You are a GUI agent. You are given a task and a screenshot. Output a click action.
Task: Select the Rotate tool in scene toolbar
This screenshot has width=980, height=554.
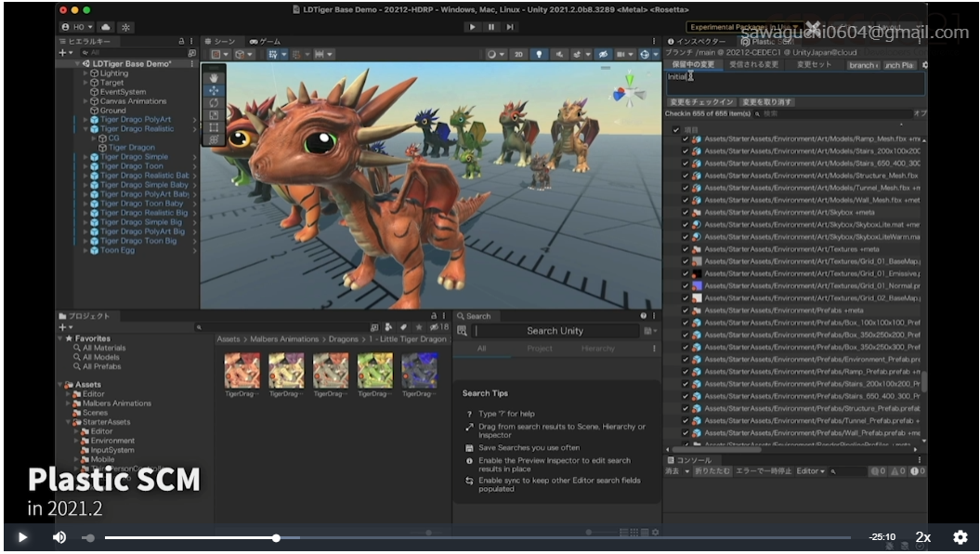click(x=215, y=103)
